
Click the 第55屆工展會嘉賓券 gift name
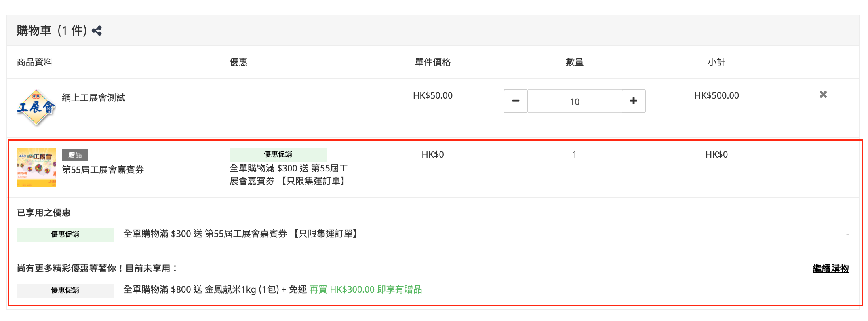click(x=103, y=170)
